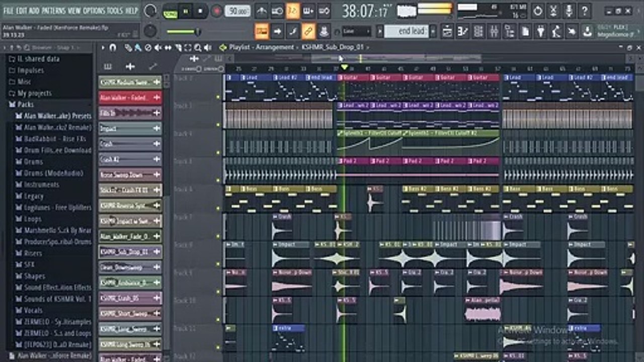Open the PATTERNS menu
Screen dimensions: 644x362
[x=53, y=11]
